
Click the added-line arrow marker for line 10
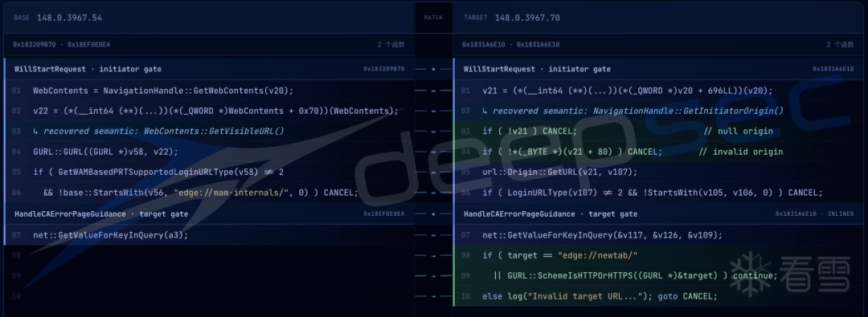pyautogui.click(x=433, y=296)
